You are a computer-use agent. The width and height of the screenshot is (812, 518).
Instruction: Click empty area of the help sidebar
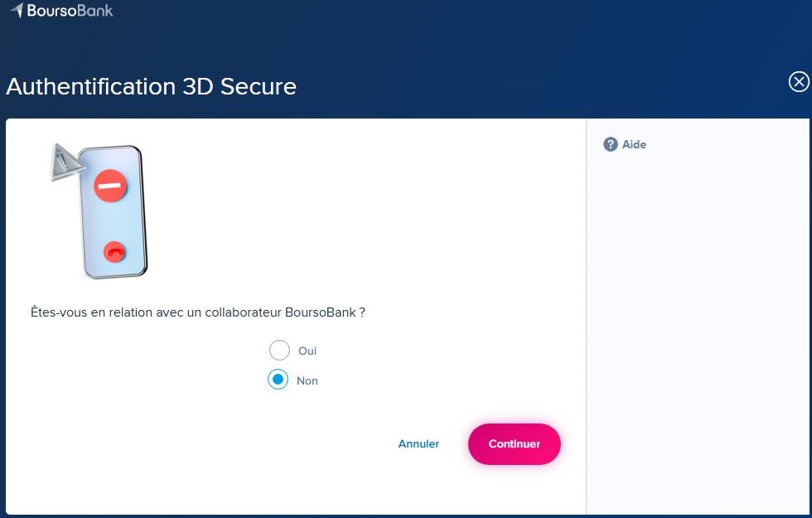click(x=698, y=332)
